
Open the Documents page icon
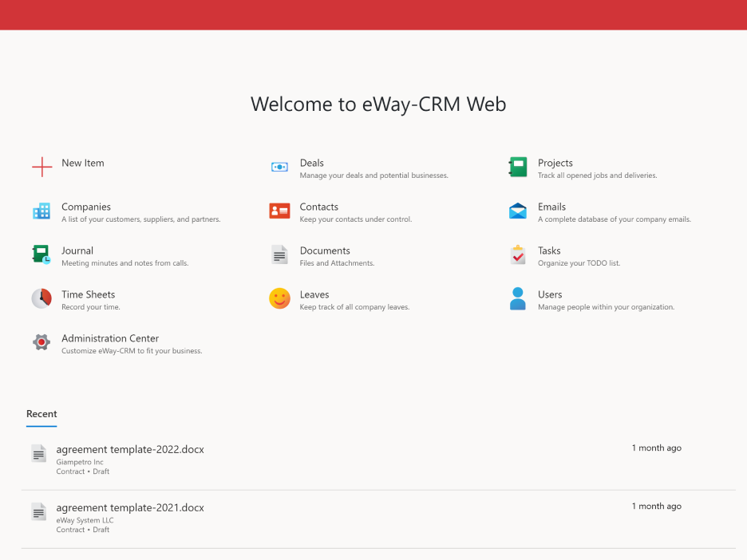[x=279, y=254]
